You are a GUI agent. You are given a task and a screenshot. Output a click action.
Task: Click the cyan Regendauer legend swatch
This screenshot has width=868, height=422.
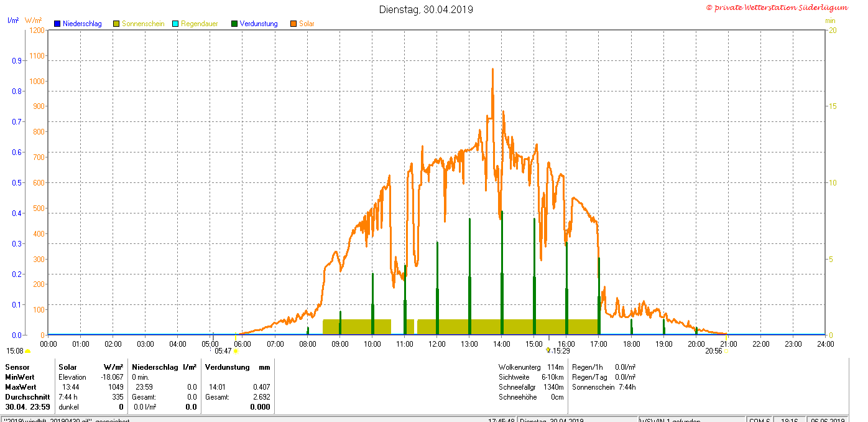point(175,24)
